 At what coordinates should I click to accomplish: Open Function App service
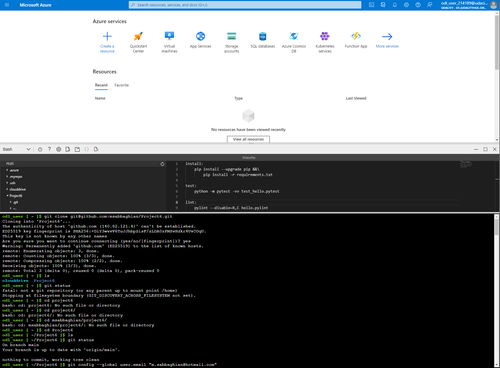pyautogui.click(x=356, y=40)
